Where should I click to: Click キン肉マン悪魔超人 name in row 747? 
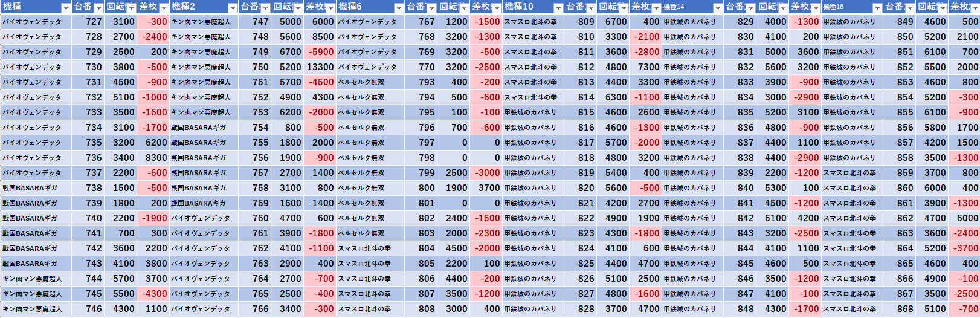[201, 22]
